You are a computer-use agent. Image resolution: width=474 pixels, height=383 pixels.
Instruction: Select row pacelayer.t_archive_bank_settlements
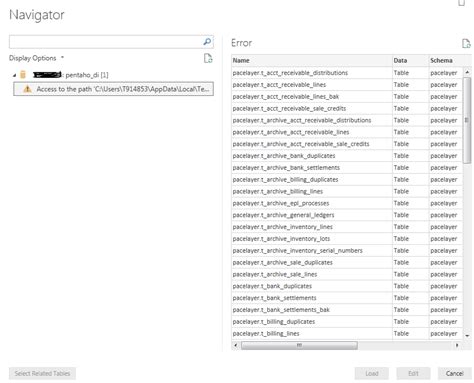coord(347,168)
